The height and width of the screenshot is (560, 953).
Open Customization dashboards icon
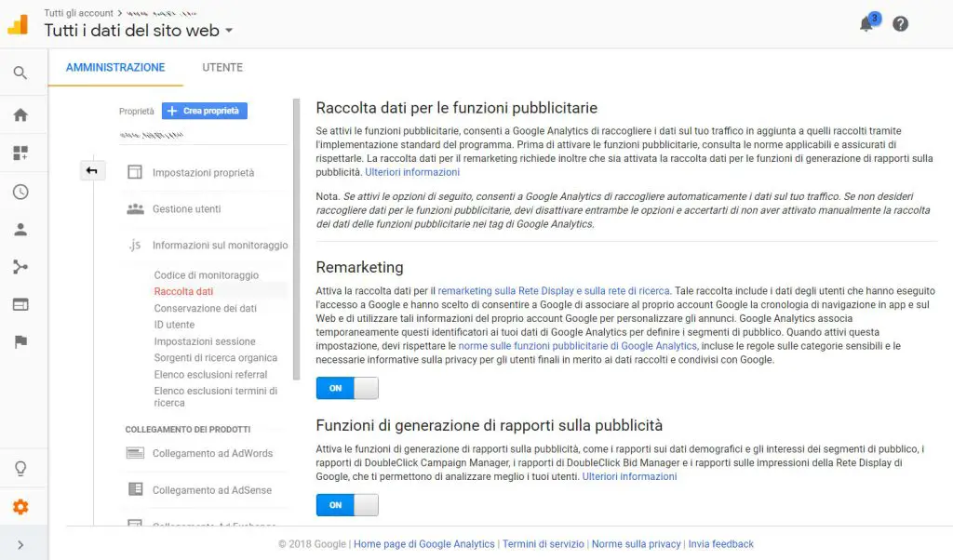(x=20, y=153)
